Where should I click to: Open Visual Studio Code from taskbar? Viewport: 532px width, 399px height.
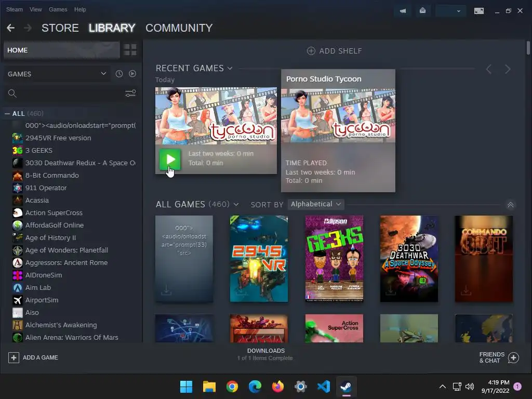click(323, 387)
